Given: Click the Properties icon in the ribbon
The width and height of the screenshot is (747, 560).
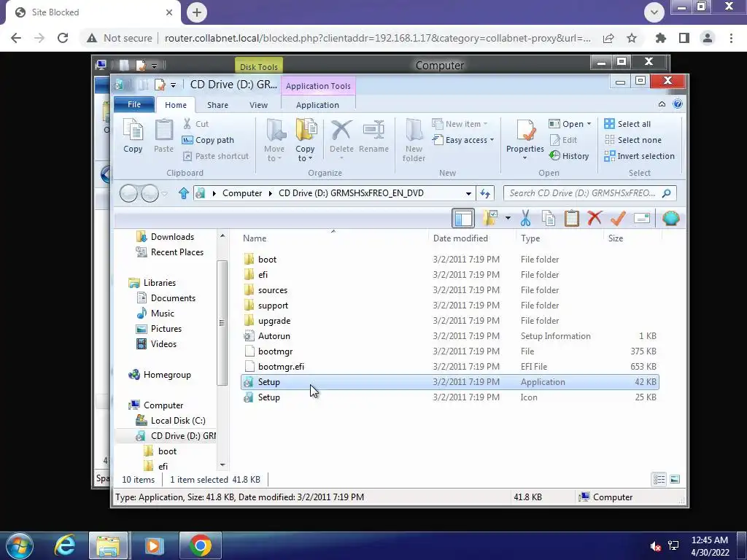Looking at the screenshot, I should [525, 139].
